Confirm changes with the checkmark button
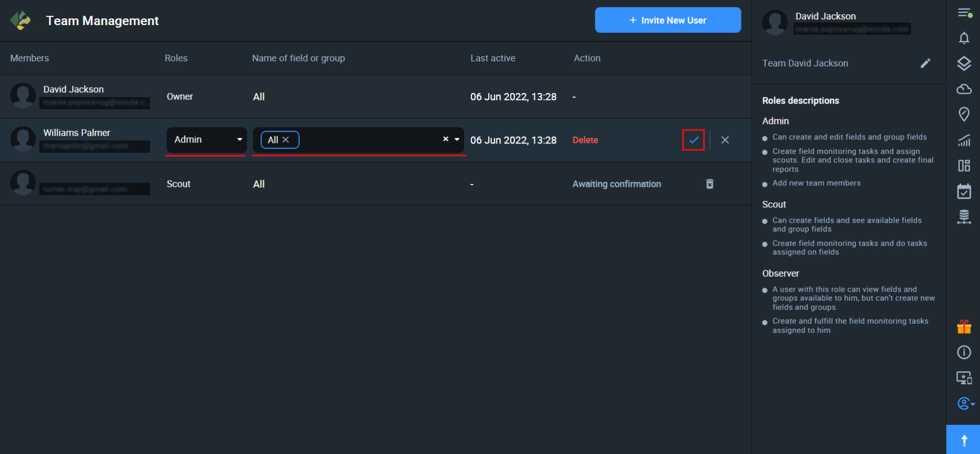 click(x=694, y=140)
